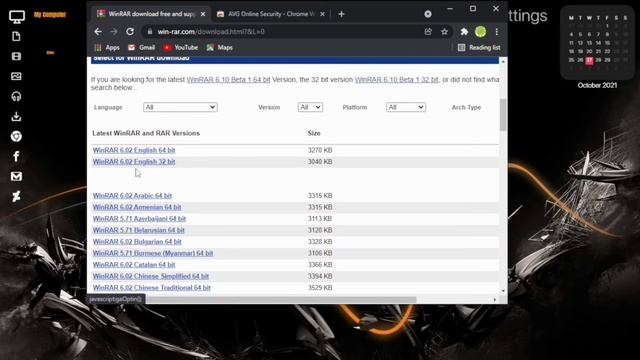Click the Size column heading

click(314, 133)
